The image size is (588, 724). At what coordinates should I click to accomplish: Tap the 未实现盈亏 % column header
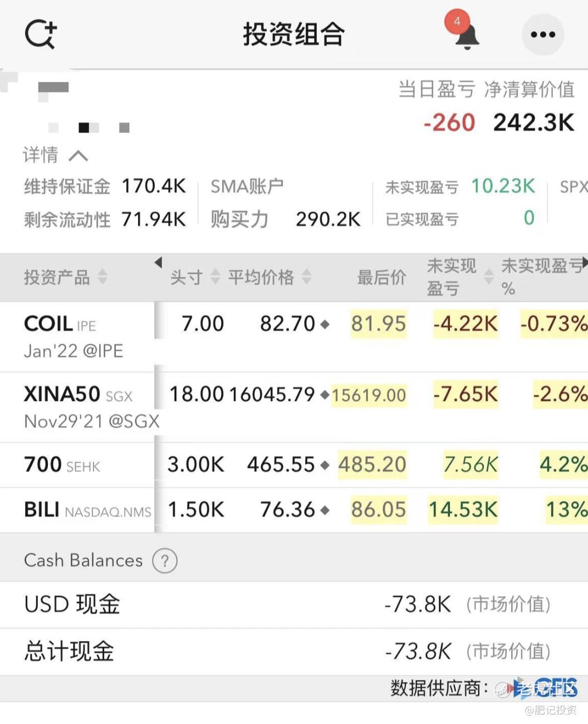click(x=541, y=277)
